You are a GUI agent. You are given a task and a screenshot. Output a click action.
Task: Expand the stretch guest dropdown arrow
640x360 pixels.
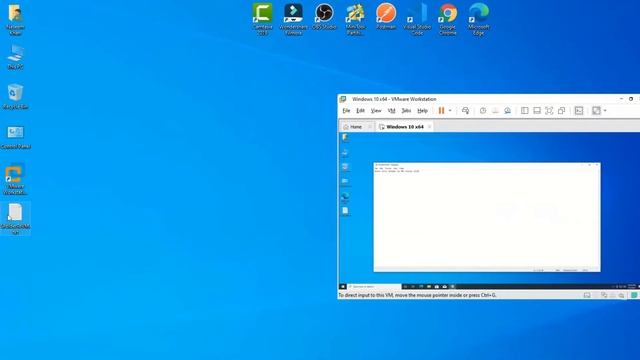pyautogui.click(x=605, y=111)
